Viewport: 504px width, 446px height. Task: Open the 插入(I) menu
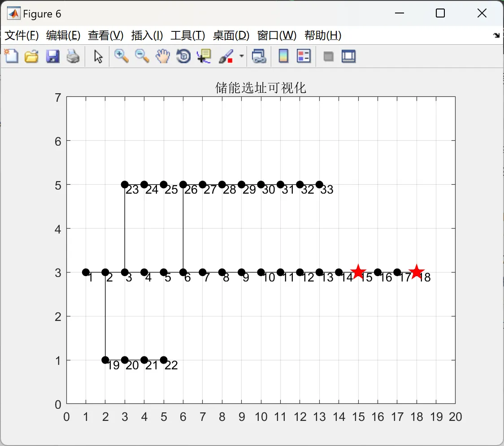pos(147,35)
